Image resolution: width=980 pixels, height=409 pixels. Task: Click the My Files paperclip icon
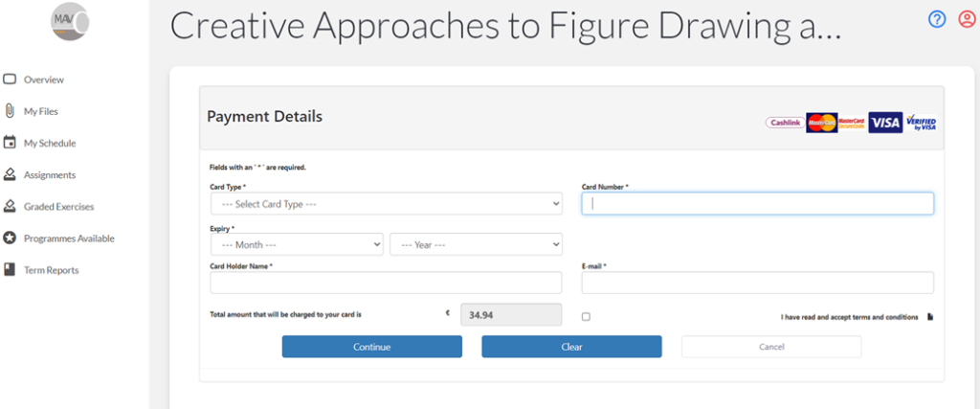click(x=10, y=111)
